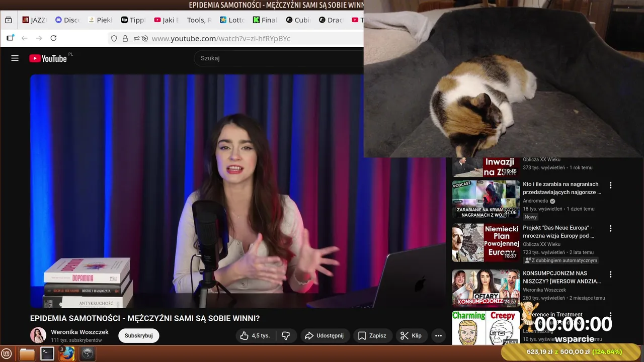This screenshot has width=644, height=362.
Task: Open the Niemiecki Plan Powojennej Europy thumbnail
Action: coord(486,243)
